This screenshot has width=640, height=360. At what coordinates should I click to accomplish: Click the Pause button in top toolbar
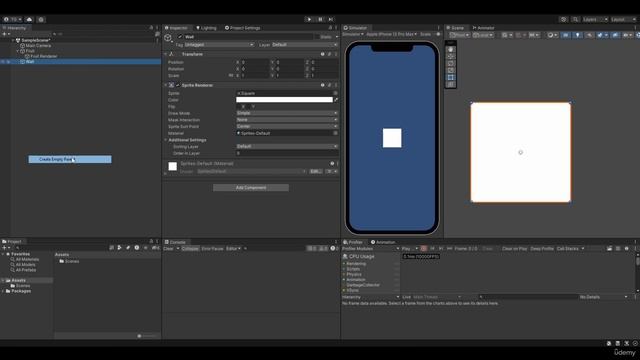pyautogui.click(x=320, y=19)
